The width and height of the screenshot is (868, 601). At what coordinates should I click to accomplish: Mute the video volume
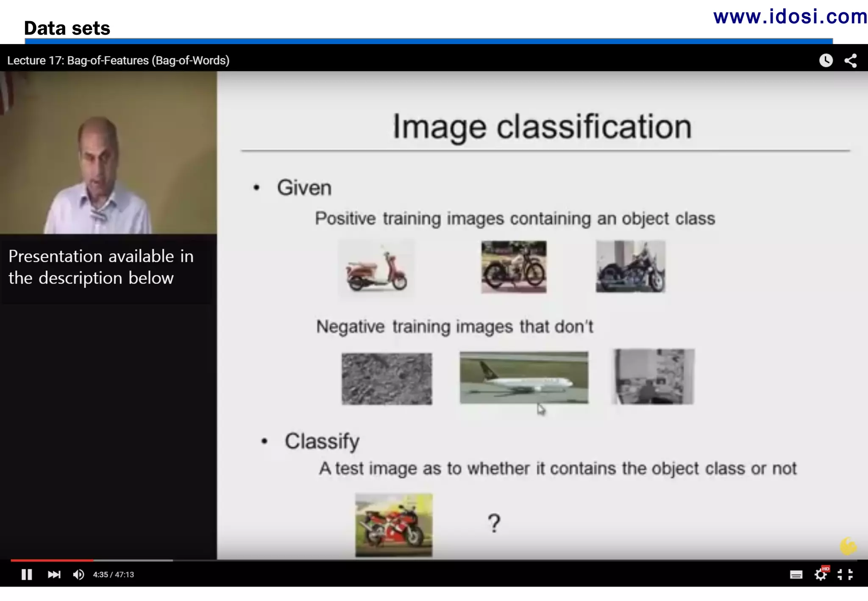coord(78,574)
